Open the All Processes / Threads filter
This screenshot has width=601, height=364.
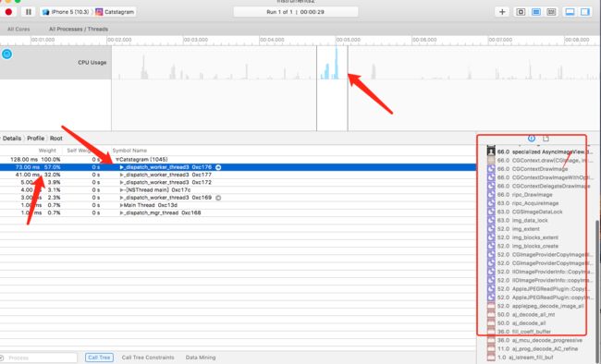79,30
